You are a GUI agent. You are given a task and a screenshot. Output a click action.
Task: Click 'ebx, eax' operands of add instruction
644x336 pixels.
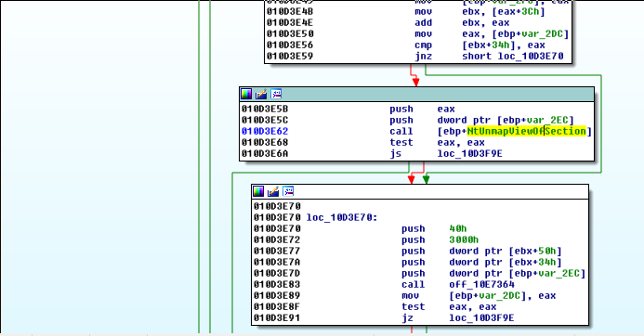(486, 23)
